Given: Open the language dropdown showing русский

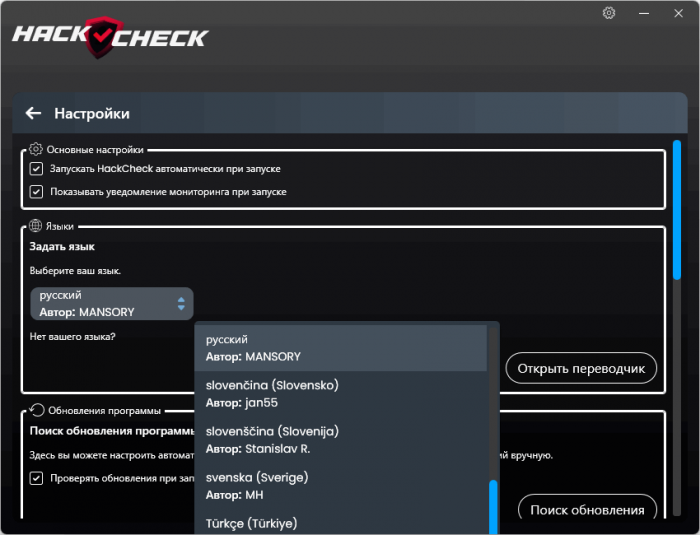Looking at the screenshot, I should coord(112,304).
